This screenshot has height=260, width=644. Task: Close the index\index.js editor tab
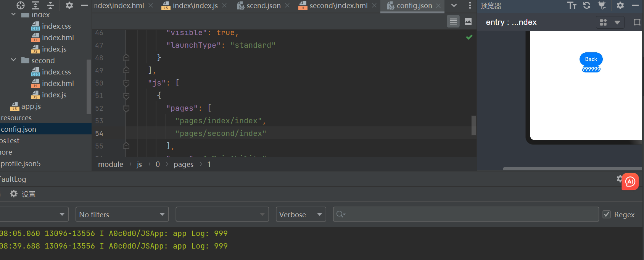[x=224, y=6]
